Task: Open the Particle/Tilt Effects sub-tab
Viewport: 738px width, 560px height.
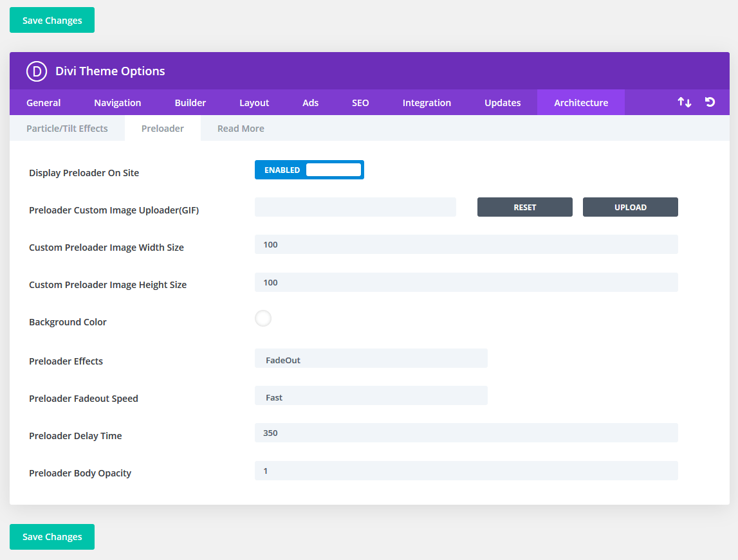Action: (x=68, y=129)
